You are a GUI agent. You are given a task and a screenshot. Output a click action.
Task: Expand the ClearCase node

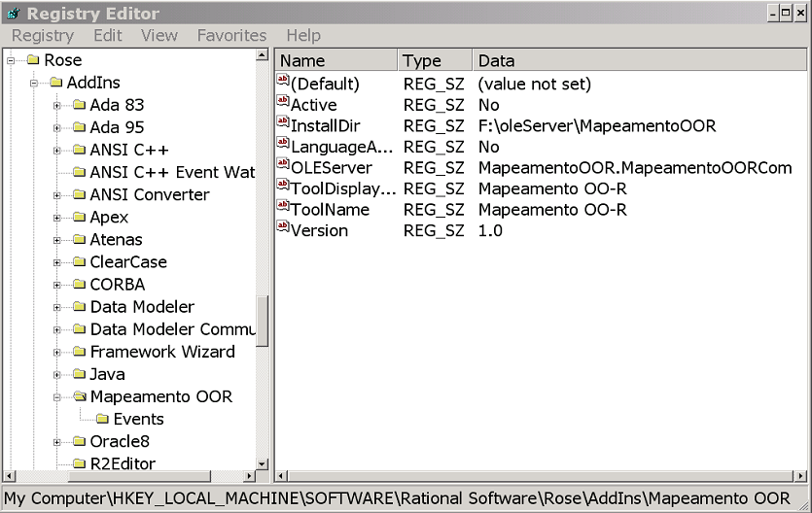pos(57,262)
